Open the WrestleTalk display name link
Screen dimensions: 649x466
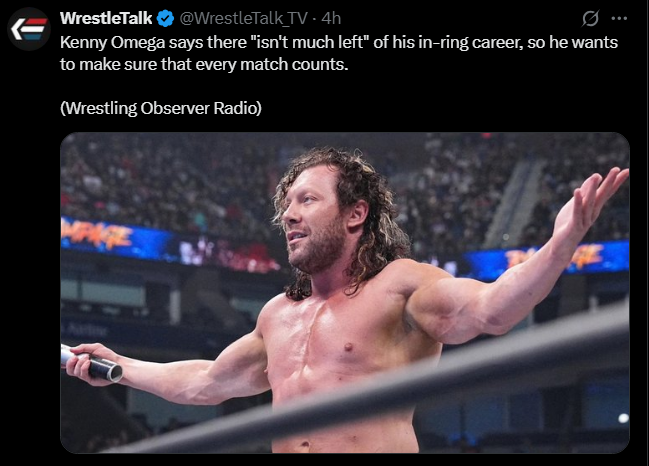point(106,19)
